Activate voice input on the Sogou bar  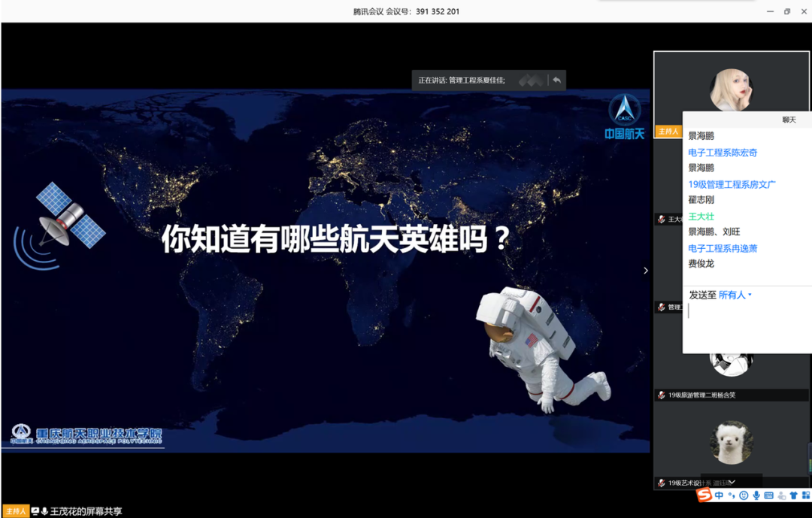pos(757,495)
